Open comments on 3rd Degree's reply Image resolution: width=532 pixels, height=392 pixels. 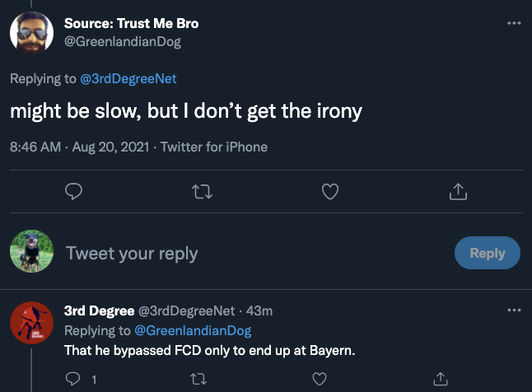tap(72, 379)
